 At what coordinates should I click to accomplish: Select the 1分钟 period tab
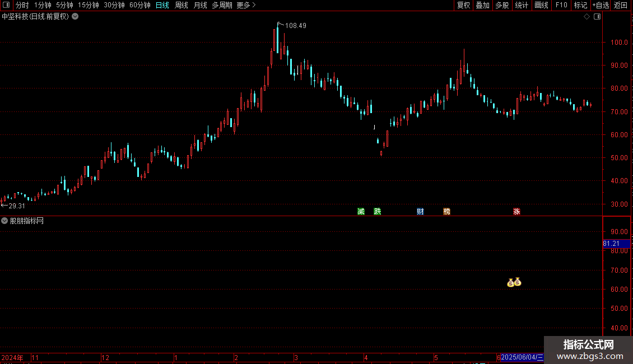(x=43, y=5)
